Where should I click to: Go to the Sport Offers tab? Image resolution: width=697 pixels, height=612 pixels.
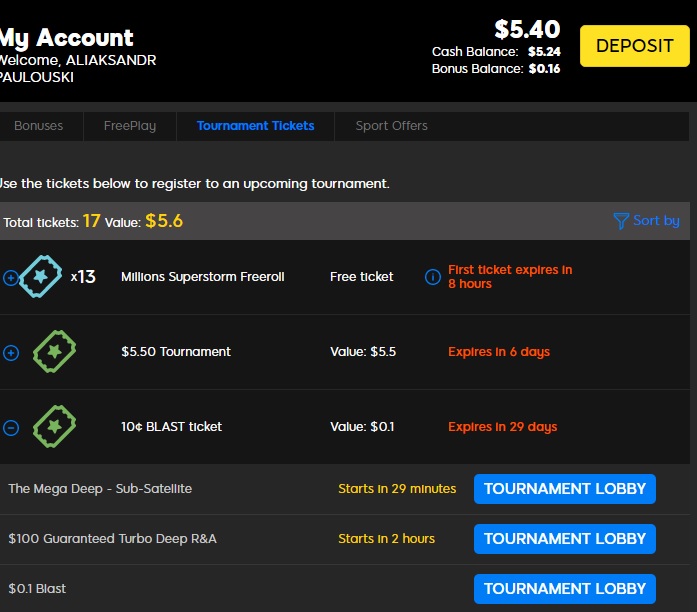391,126
